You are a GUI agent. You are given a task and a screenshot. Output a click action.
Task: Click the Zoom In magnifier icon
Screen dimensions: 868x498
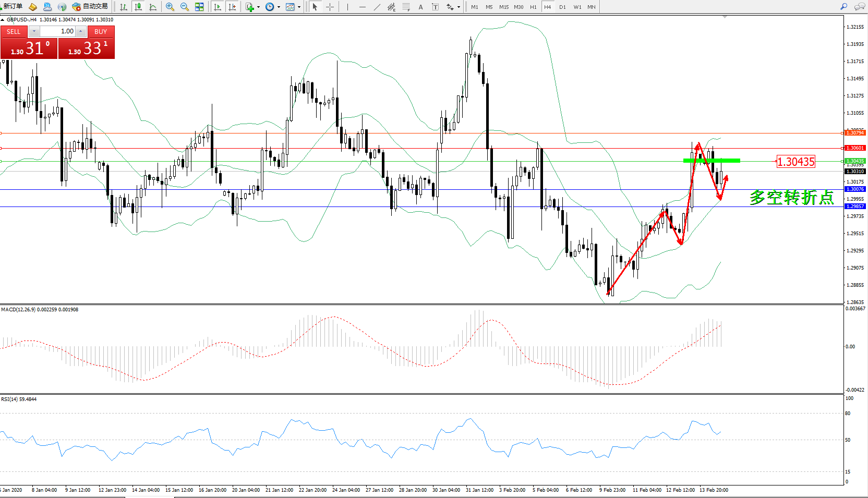170,7
